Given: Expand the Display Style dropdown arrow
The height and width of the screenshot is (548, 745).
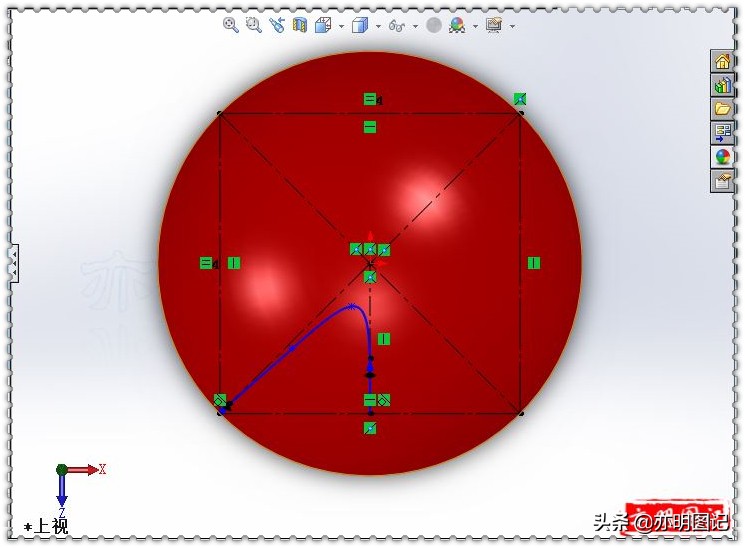Looking at the screenshot, I should click(378, 26).
